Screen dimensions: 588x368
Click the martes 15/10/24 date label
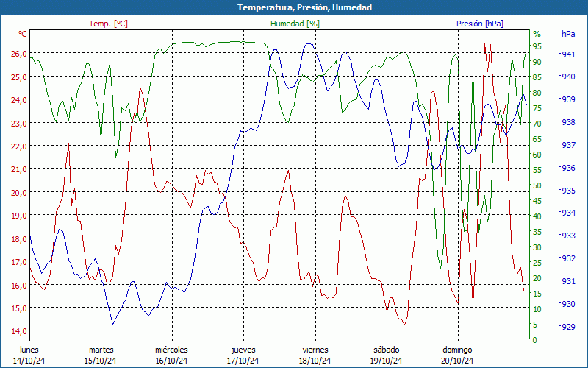[101, 355]
